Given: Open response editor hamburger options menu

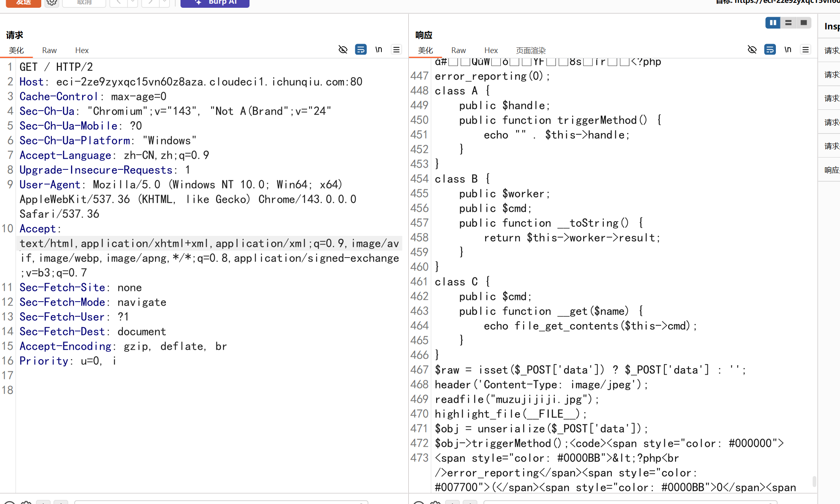Looking at the screenshot, I should coord(805,50).
